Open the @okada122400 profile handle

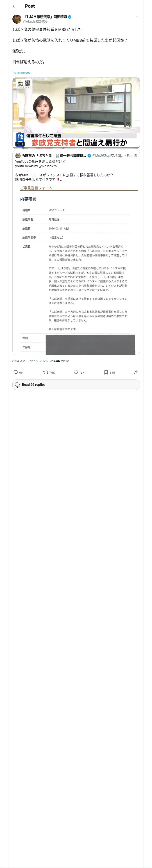[35, 21]
